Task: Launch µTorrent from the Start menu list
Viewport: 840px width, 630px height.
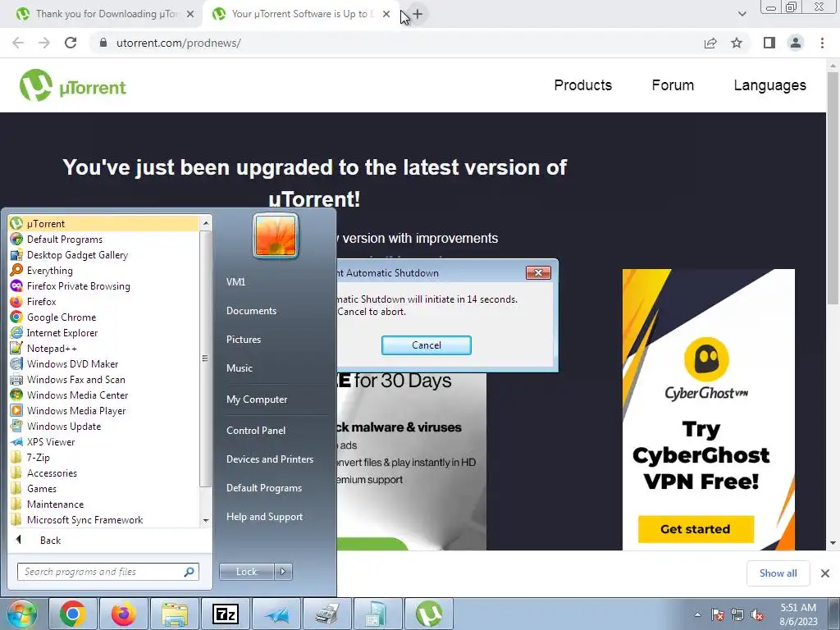Action: pyautogui.click(x=103, y=223)
